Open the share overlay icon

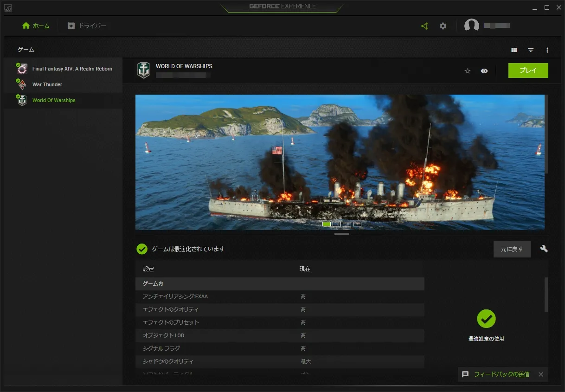click(424, 26)
